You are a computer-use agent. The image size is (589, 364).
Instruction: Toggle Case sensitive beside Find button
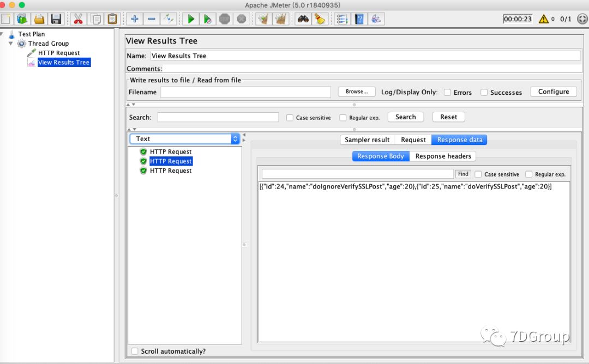tap(478, 174)
